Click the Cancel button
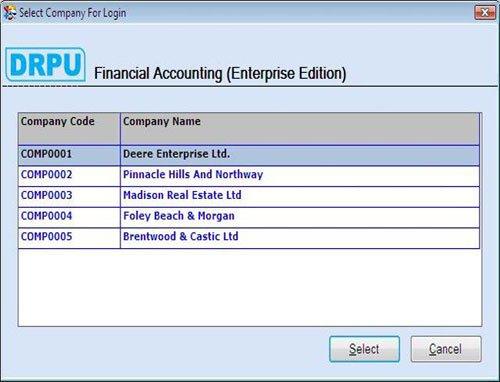 click(x=446, y=349)
